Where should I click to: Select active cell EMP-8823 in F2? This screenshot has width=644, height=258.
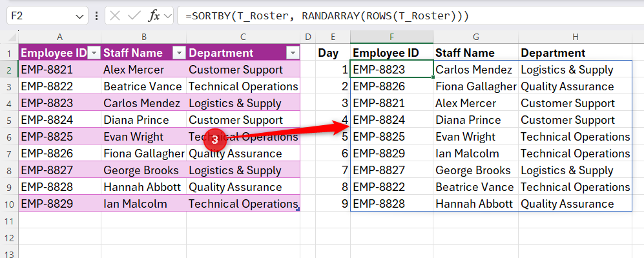[x=392, y=69]
